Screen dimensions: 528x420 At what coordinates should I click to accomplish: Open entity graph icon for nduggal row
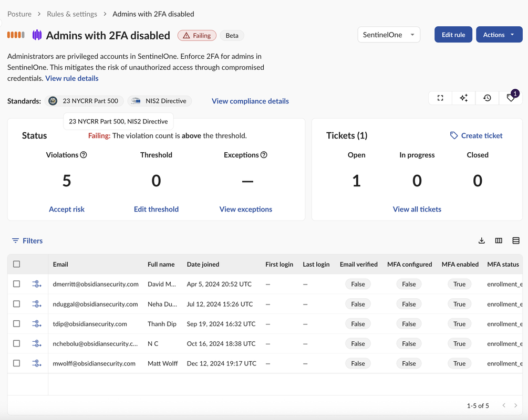pos(36,304)
